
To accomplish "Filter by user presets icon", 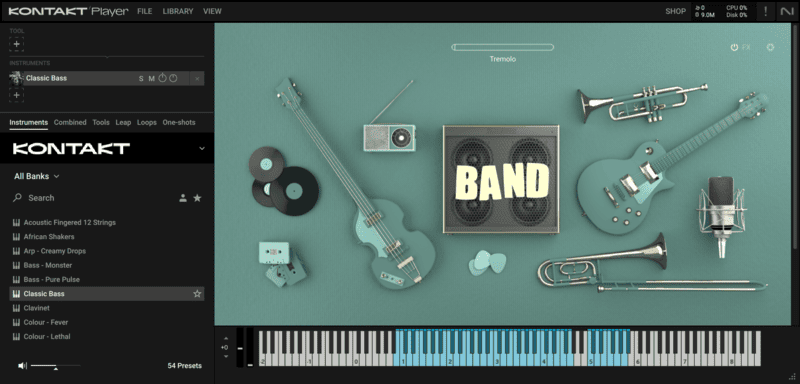I will (x=183, y=198).
